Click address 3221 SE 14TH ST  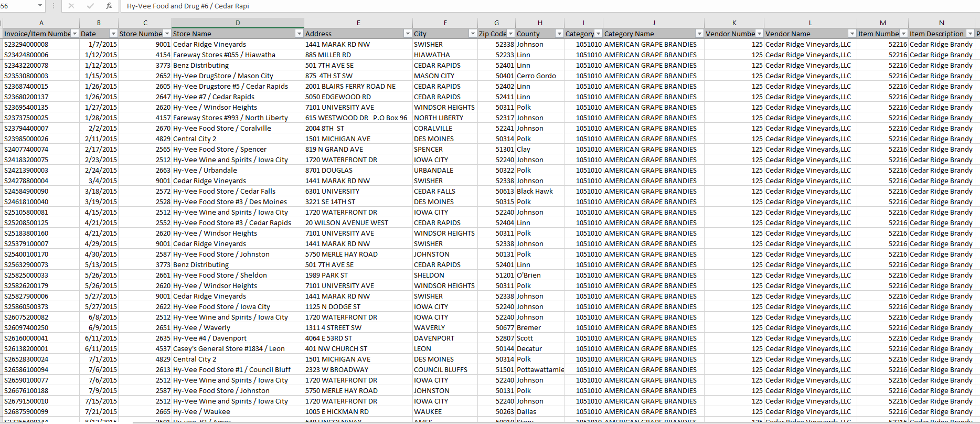click(358, 202)
